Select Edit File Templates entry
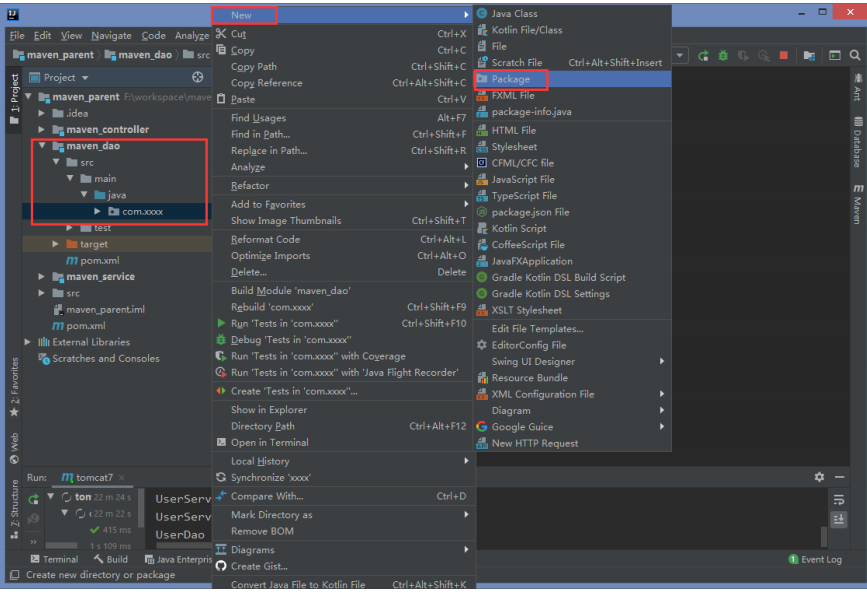 tap(573, 329)
